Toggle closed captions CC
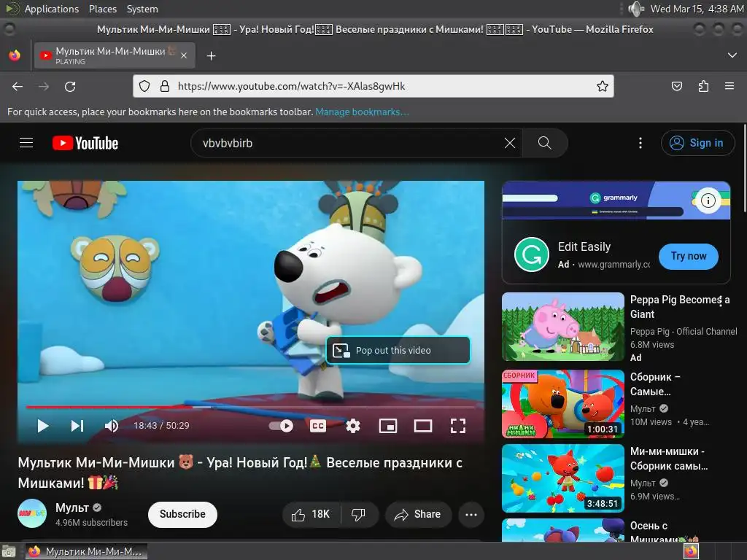Image resolution: width=747 pixels, height=560 pixels. click(318, 426)
